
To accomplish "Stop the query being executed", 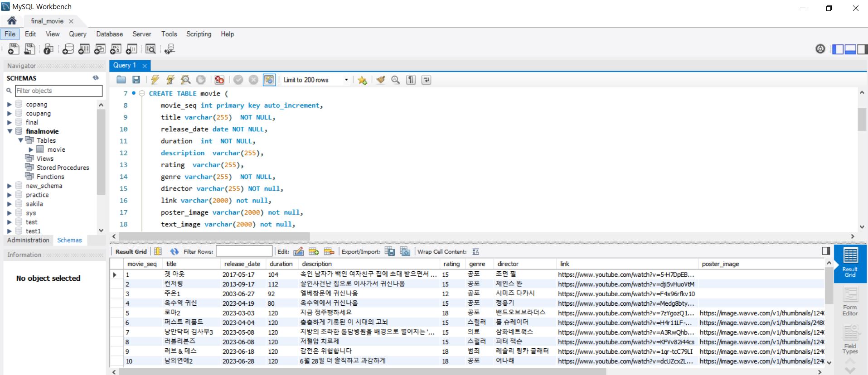I will click(x=201, y=80).
